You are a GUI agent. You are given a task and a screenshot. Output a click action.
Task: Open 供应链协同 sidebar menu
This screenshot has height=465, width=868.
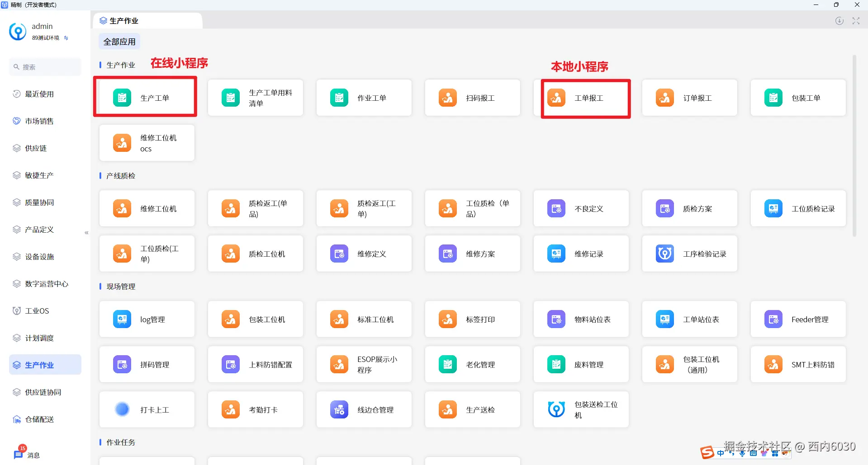45,392
